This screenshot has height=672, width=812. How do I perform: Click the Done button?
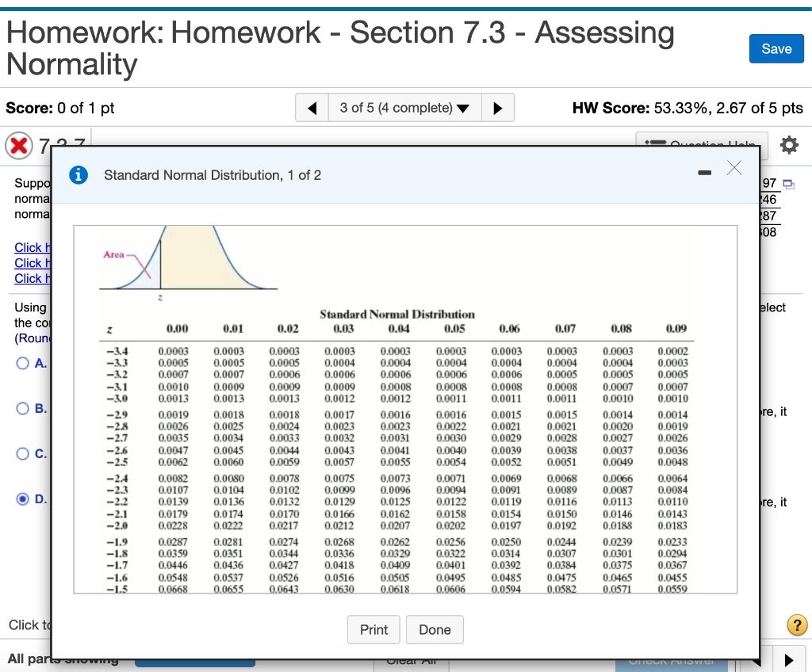click(435, 630)
